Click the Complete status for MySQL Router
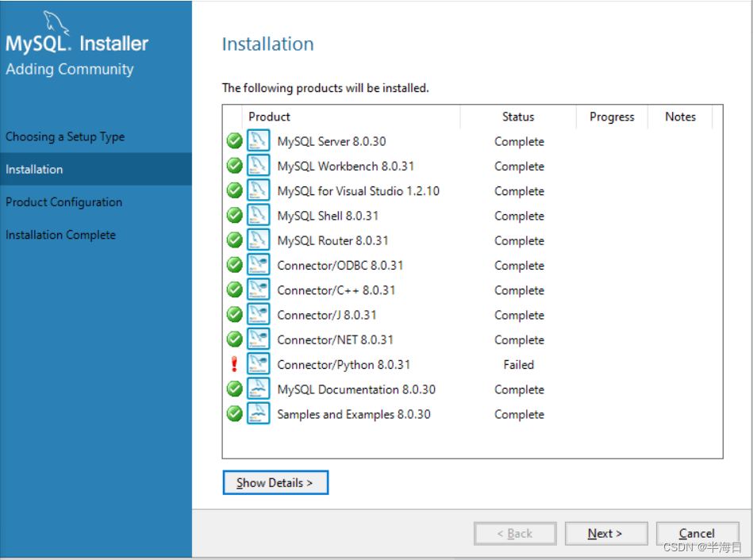 pos(519,240)
